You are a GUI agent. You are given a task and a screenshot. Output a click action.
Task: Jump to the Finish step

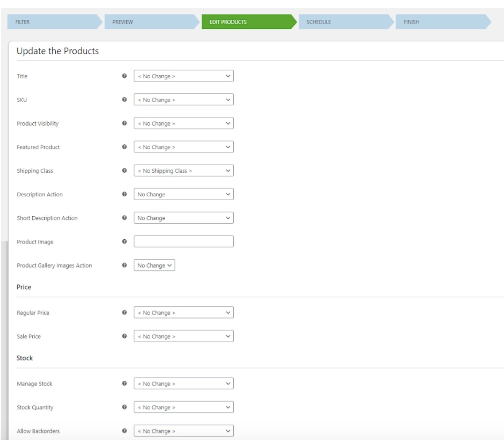pos(441,22)
